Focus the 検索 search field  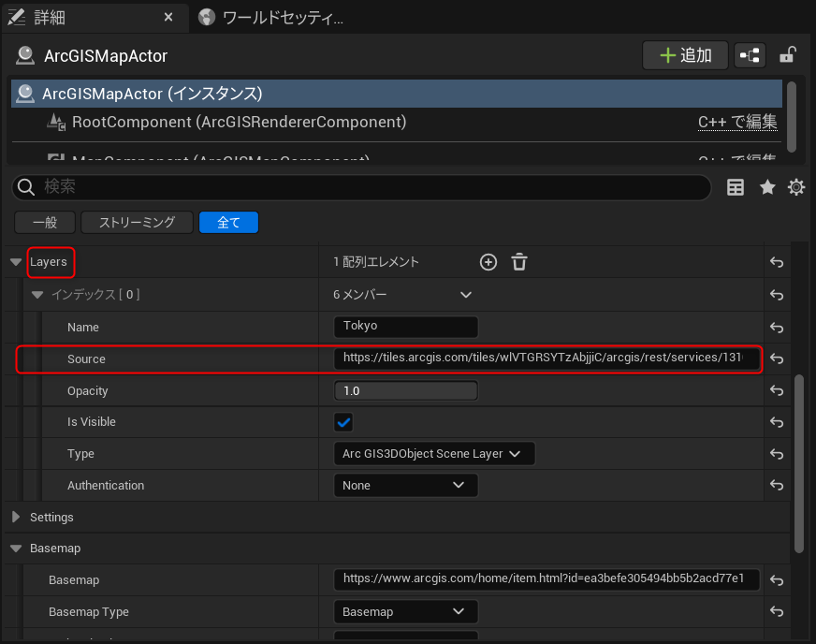coord(362,187)
